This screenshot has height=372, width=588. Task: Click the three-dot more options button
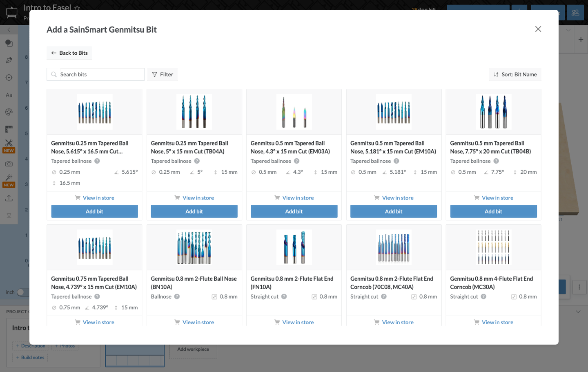click(579, 287)
